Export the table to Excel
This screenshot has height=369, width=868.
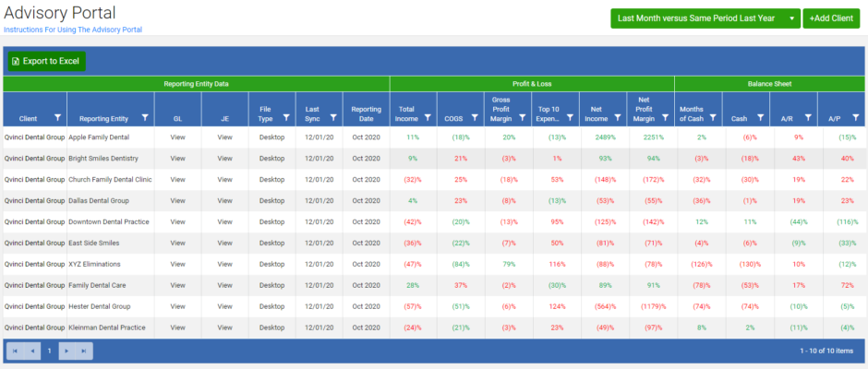click(46, 61)
